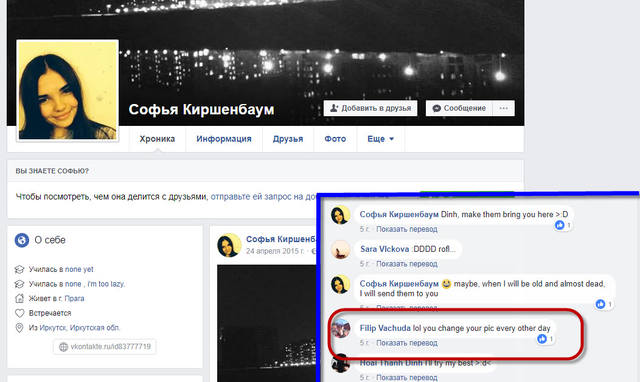
Task: Click the i'm too lazy link
Action: pos(106,284)
